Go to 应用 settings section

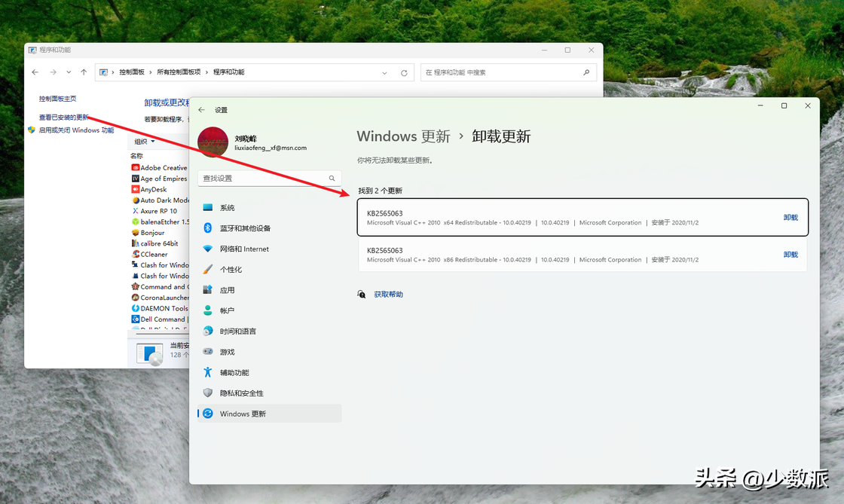point(227,290)
